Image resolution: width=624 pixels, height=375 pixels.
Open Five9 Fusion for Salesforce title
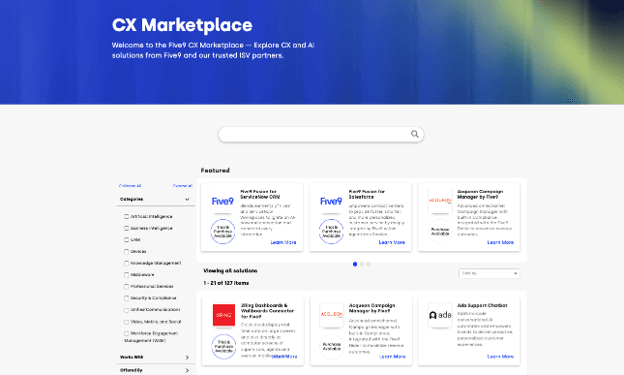tap(367, 194)
